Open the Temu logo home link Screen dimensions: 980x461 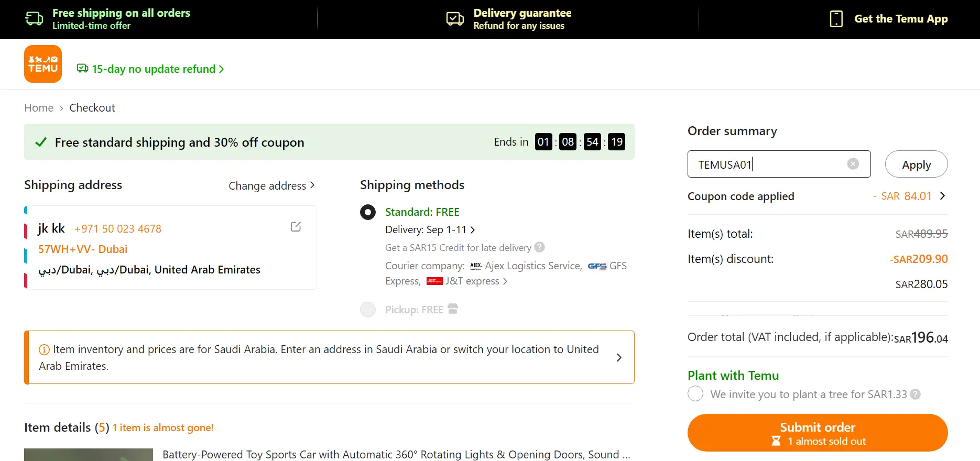[x=43, y=64]
